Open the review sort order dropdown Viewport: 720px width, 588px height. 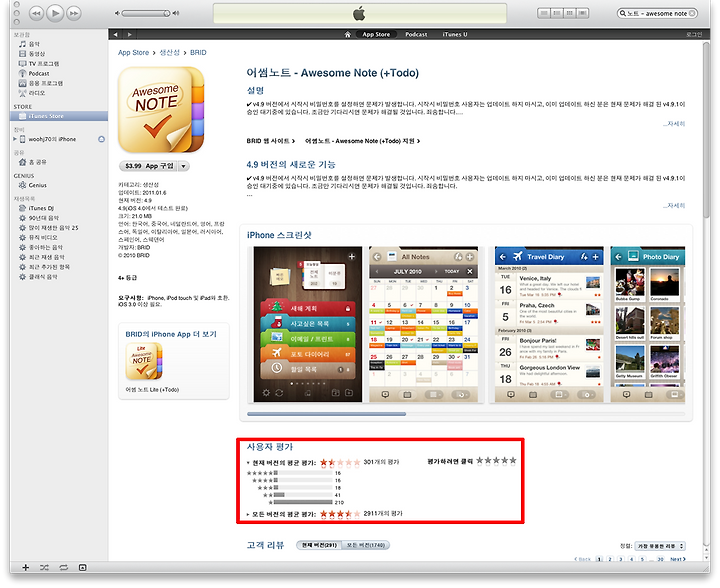pyautogui.click(x=660, y=546)
